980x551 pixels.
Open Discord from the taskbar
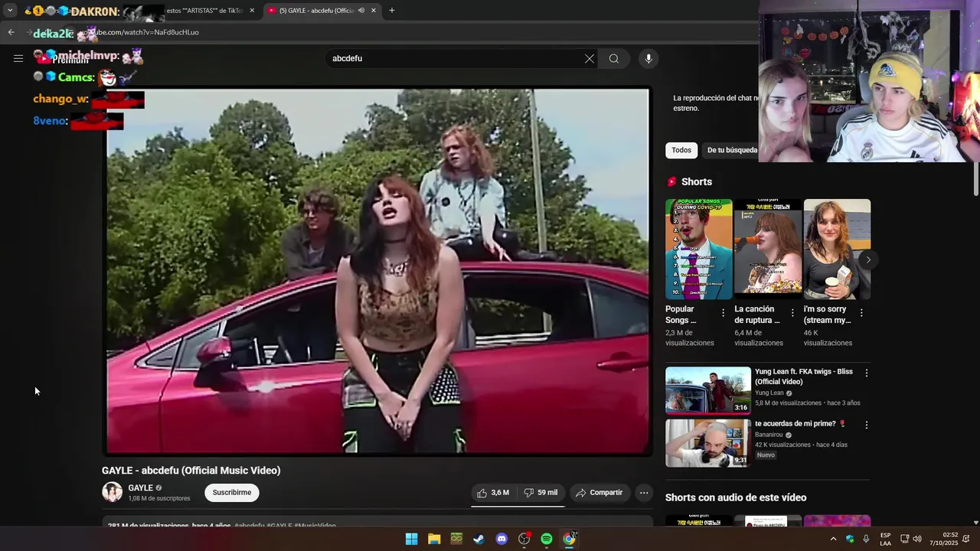click(501, 539)
